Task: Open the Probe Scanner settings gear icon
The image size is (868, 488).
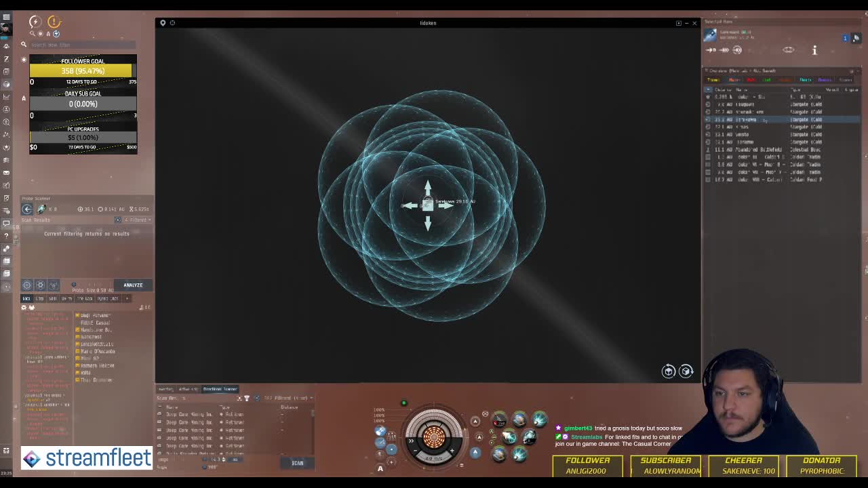Action: 118,220
